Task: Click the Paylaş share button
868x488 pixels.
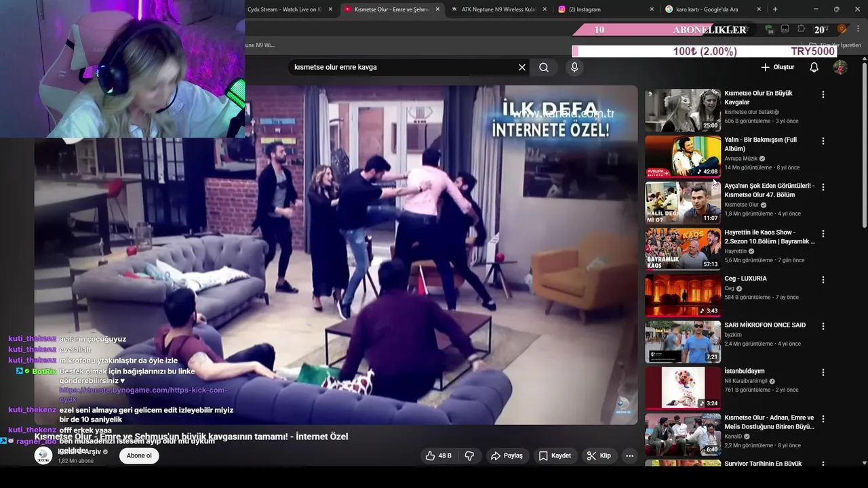Action: coord(507,455)
